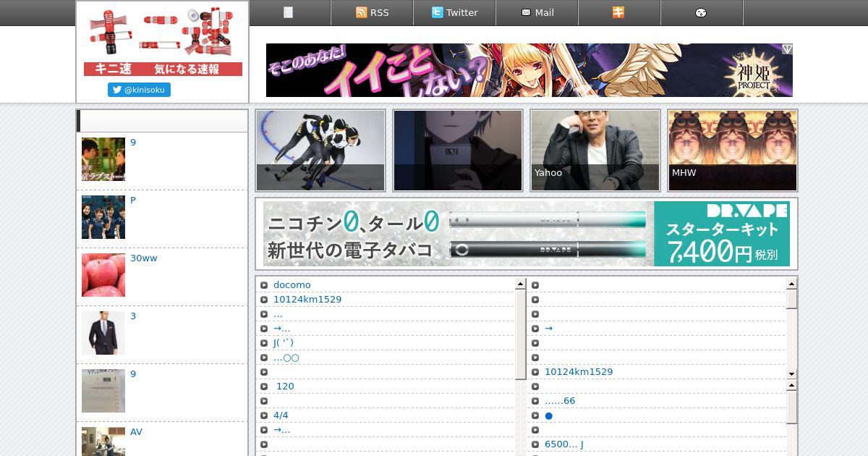868x456 pixels.
Task: Click the envelope Mail icon
Action: [x=526, y=12]
